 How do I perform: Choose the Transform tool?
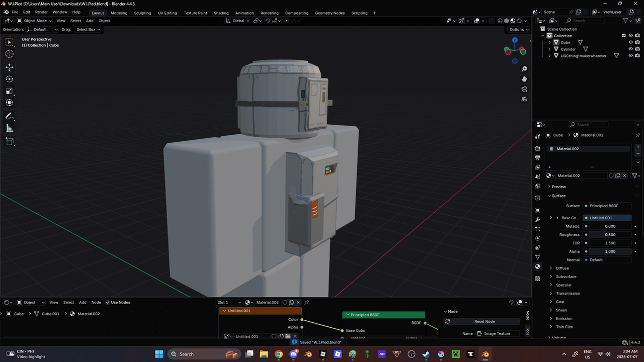point(9,103)
